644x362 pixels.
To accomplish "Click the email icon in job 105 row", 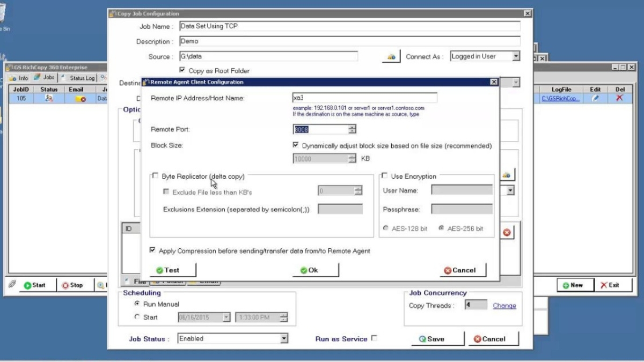I will click(80, 99).
